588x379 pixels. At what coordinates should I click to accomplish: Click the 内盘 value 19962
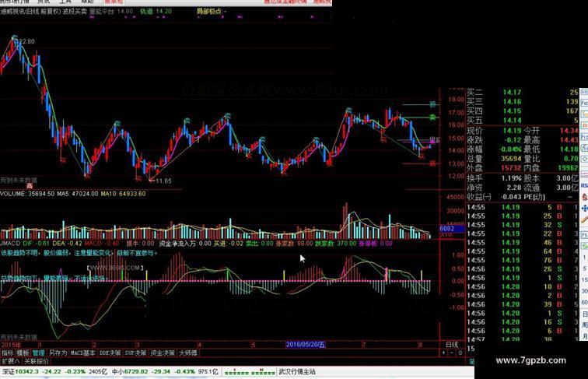(568, 168)
